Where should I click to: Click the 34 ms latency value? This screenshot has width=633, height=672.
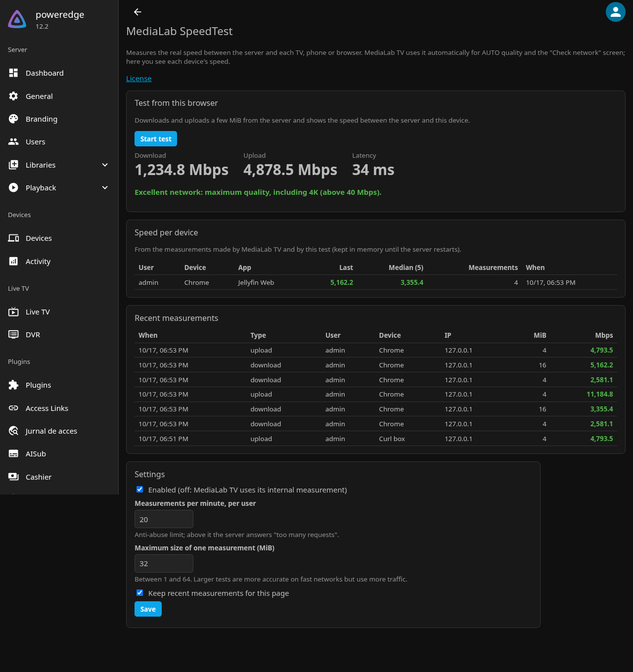pyautogui.click(x=373, y=170)
